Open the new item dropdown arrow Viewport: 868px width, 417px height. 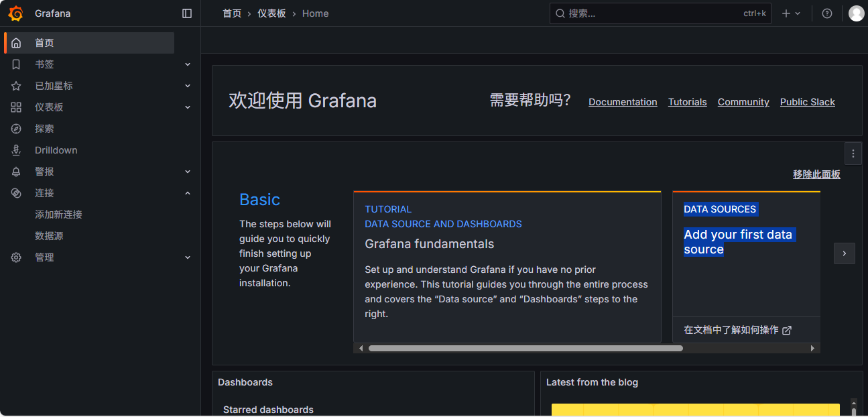tap(798, 13)
